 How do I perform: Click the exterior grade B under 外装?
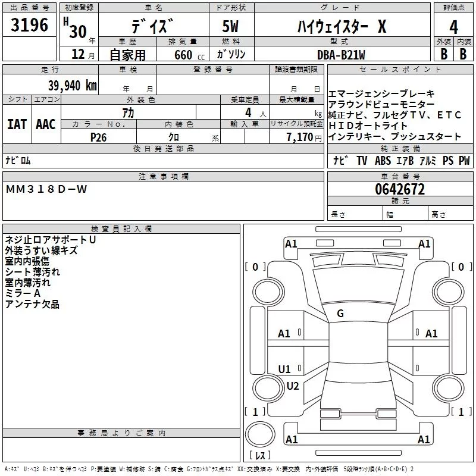pyautogui.click(x=444, y=54)
